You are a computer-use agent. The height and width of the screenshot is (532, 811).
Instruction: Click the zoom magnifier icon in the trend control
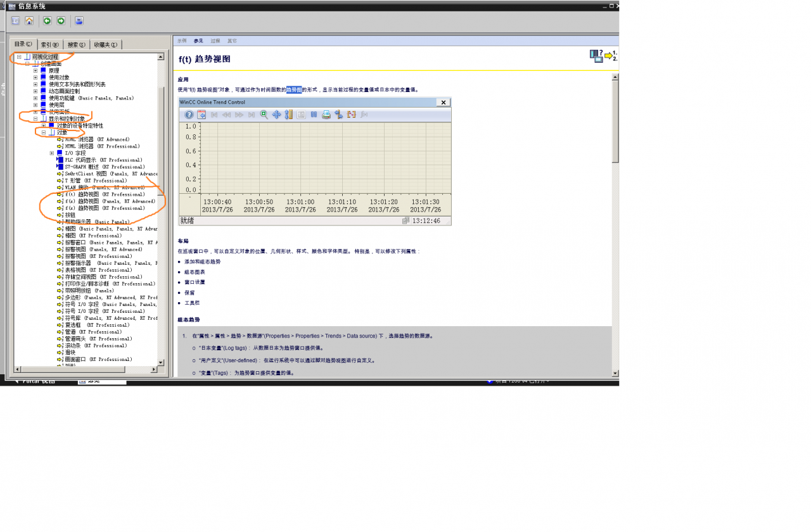264,115
